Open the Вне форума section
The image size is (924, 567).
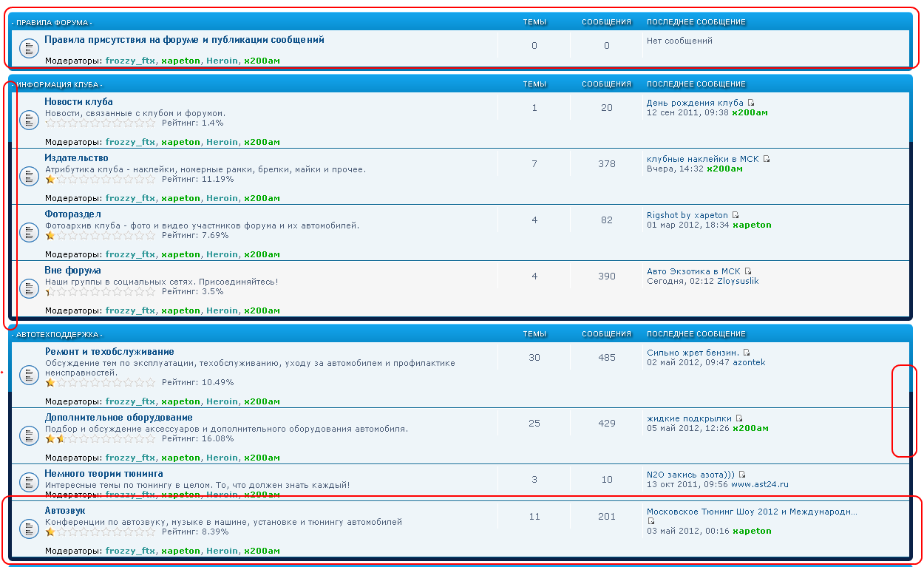(72, 271)
